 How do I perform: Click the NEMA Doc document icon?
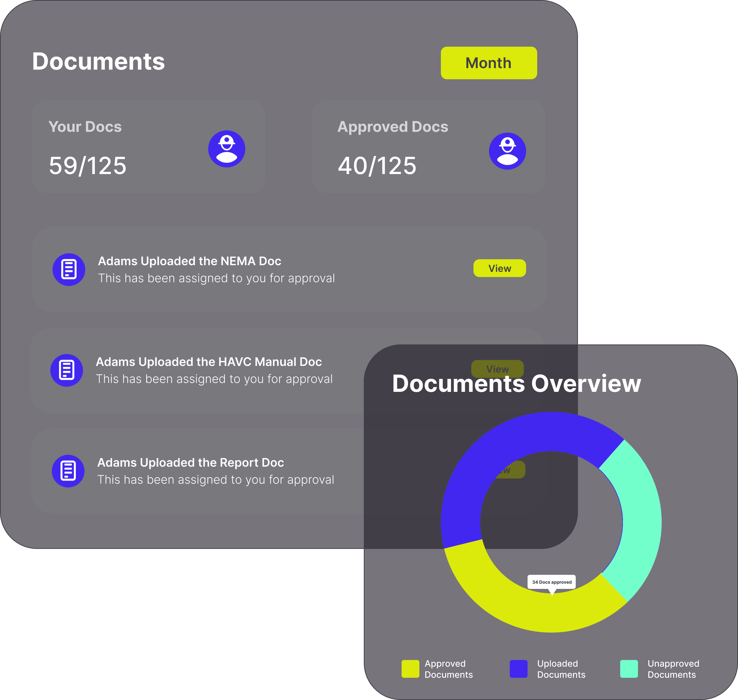69,269
